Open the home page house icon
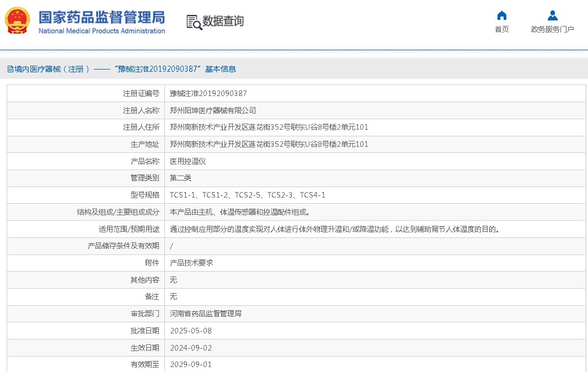Viewport: 588px width, 372px height. pyautogui.click(x=502, y=15)
